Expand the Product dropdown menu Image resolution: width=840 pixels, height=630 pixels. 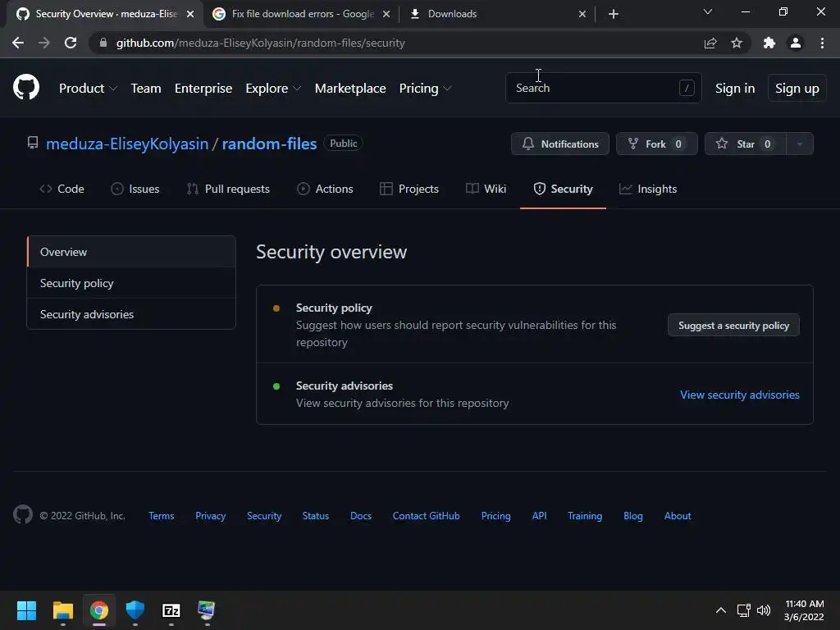[88, 89]
